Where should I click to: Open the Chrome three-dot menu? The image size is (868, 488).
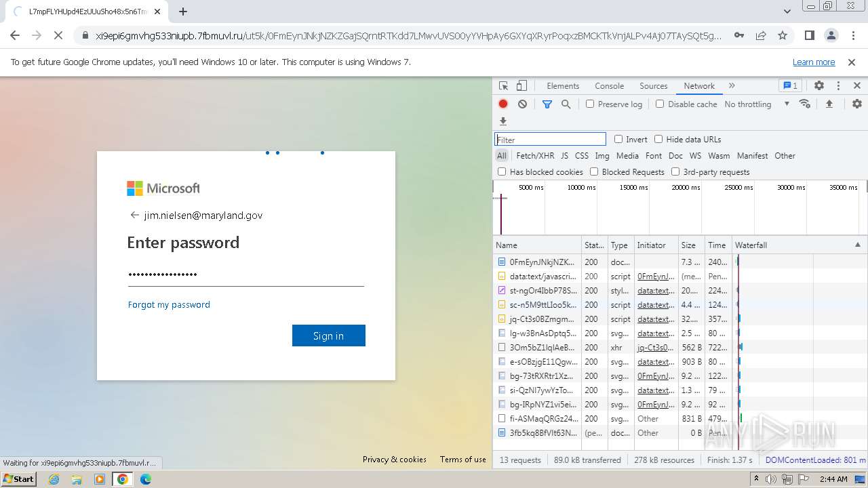click(x=853, y=36)
